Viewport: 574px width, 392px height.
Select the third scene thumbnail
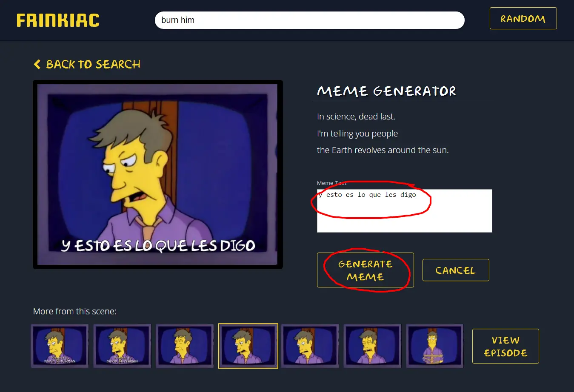click(185, 346)
